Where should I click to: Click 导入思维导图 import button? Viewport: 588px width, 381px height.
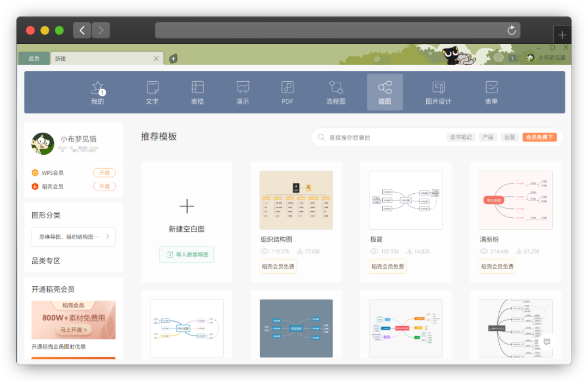tap(187, 254)
